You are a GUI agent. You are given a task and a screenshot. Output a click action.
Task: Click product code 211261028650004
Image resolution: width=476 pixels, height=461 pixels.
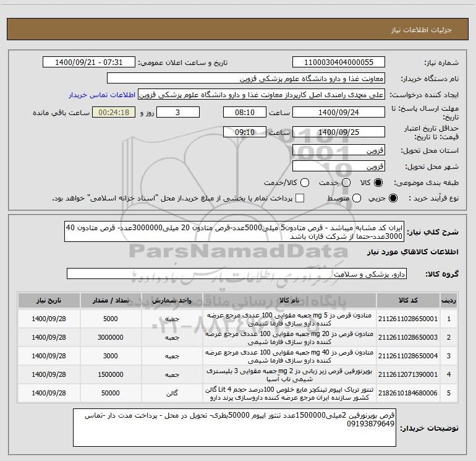coord(408,356)
